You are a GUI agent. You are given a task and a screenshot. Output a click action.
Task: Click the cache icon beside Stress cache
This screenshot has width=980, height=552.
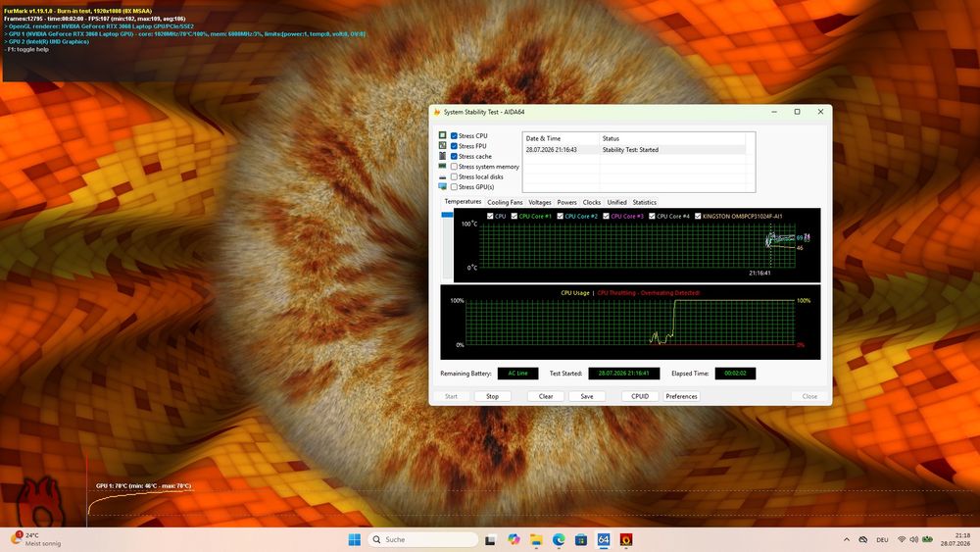(x=443, y=156)
